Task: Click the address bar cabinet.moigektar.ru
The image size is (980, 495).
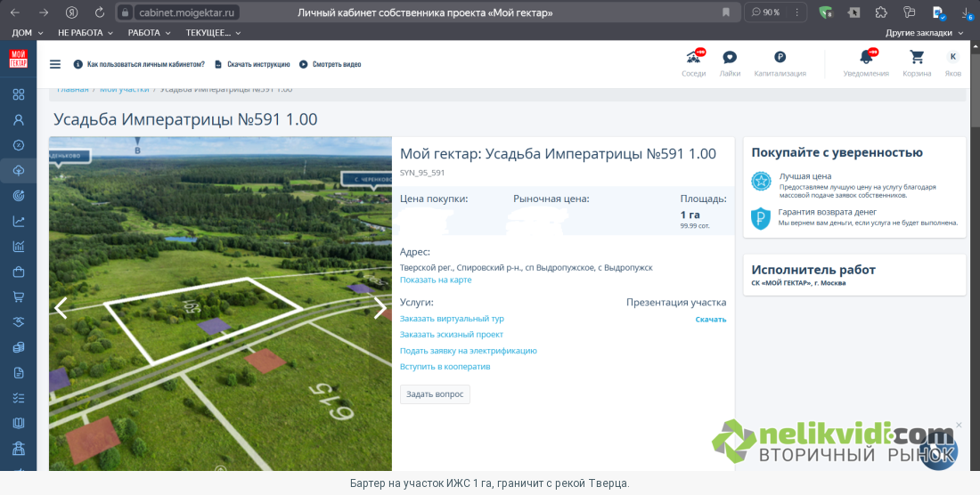Action: (187, 12)
